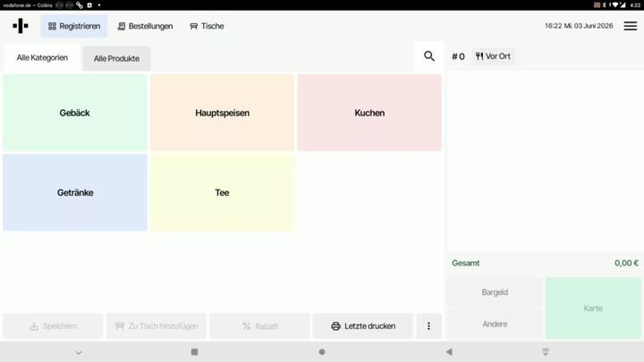This screenshot has width=644, height=362.
Task: Click order number #0
Action: pos(458,56)
